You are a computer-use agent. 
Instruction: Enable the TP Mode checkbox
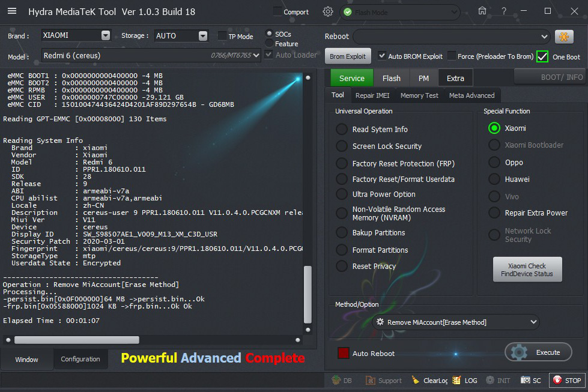point(223,36)
